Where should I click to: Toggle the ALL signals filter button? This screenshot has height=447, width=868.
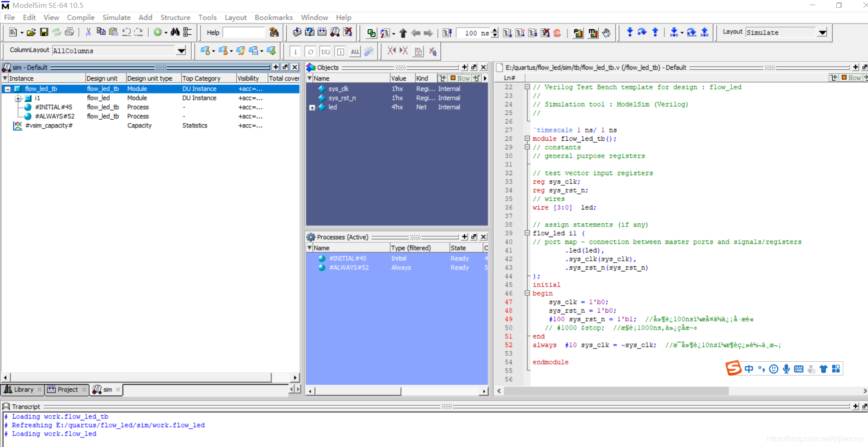[355, 51]
